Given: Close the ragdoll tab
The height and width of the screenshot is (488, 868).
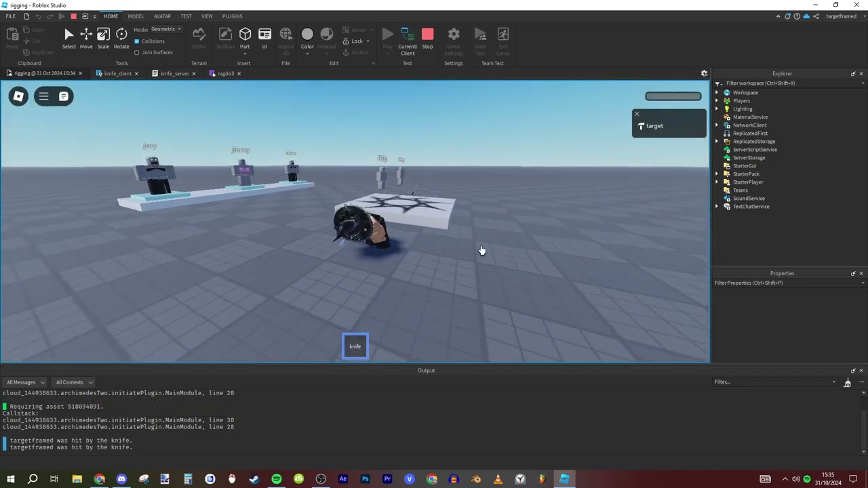Looking at the screenshot, I should click(x=239, y=73).
